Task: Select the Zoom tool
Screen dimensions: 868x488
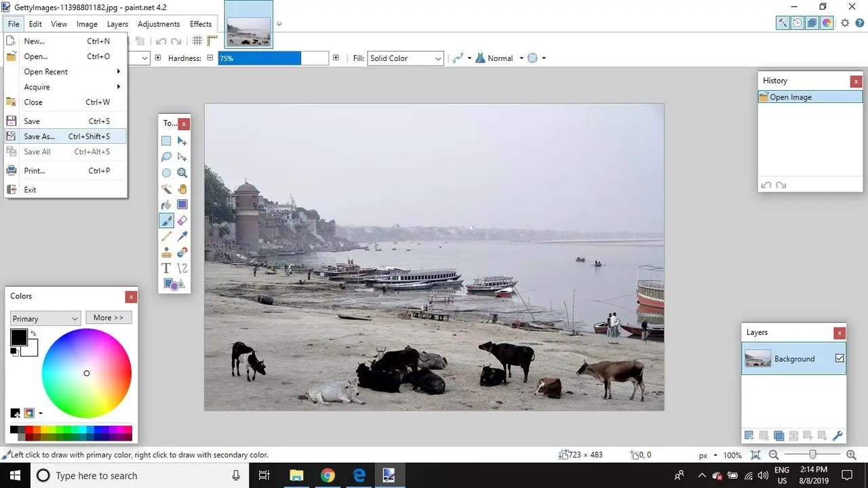Action: click(x=182, y=173)
